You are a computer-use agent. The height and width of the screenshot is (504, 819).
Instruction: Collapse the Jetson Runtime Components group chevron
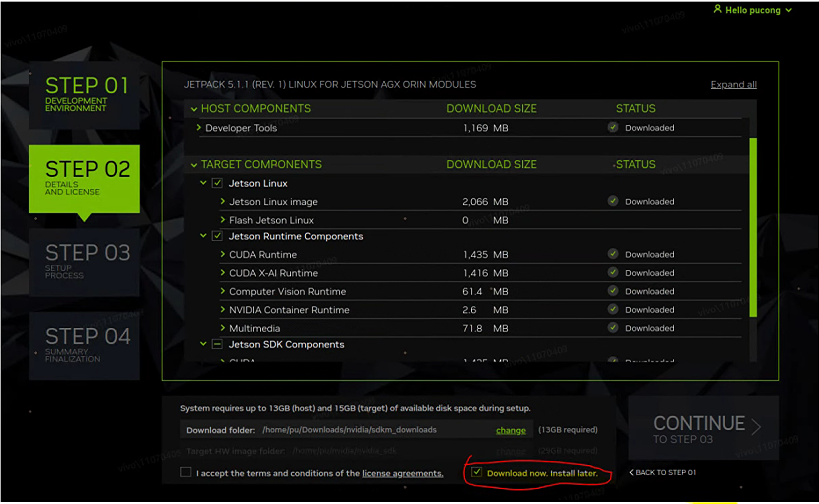click(x=203, y=236)
